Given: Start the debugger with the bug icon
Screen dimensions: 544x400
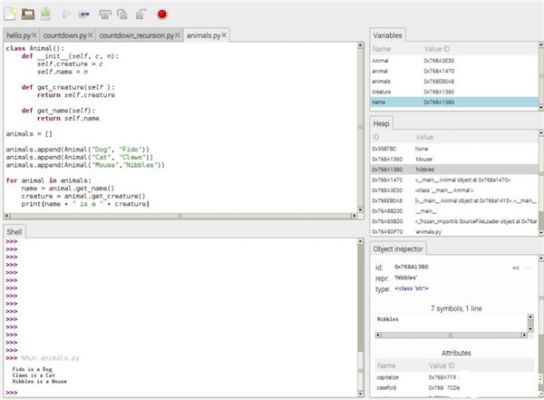Looking at the screenshot, I should 84,14.
